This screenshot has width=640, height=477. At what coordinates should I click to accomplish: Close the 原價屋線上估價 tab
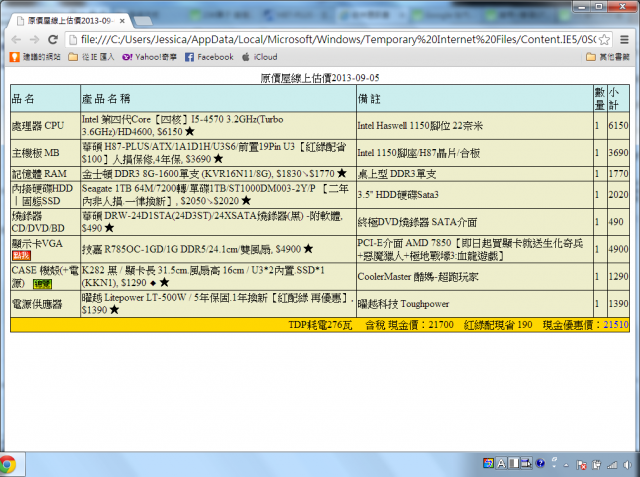122,21
